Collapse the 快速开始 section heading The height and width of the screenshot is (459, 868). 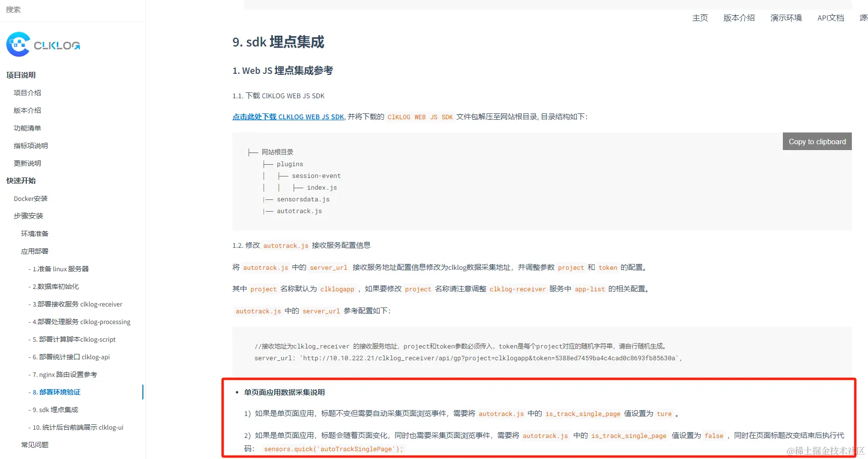(x=21, y=180)
